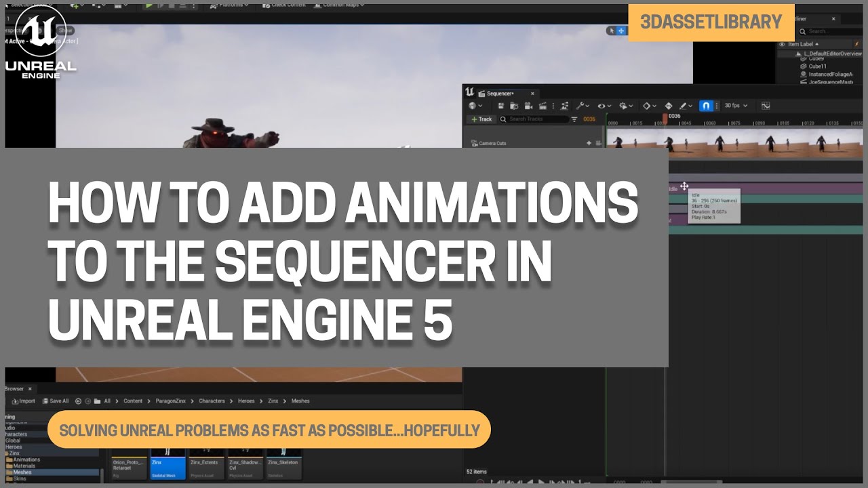The image size is (868, 488).
Task: Open playback options gear dropdown
Action: pyautogui.click(x=625, y=106)
